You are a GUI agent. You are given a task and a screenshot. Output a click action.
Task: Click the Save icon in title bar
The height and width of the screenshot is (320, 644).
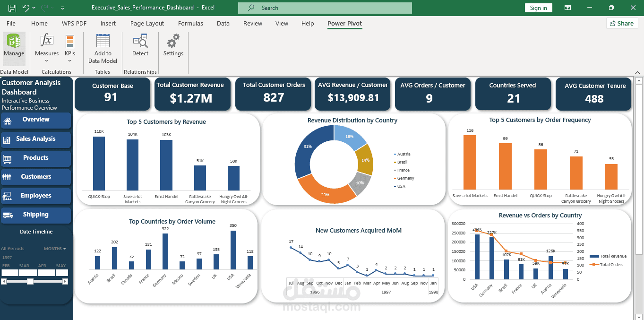[x=12, y=8]
